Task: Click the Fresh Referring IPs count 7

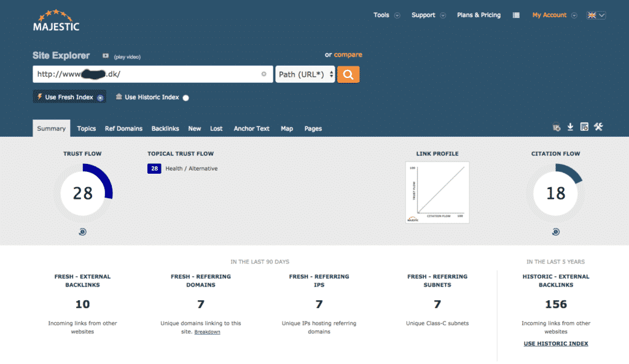Action: click(319, 304)
